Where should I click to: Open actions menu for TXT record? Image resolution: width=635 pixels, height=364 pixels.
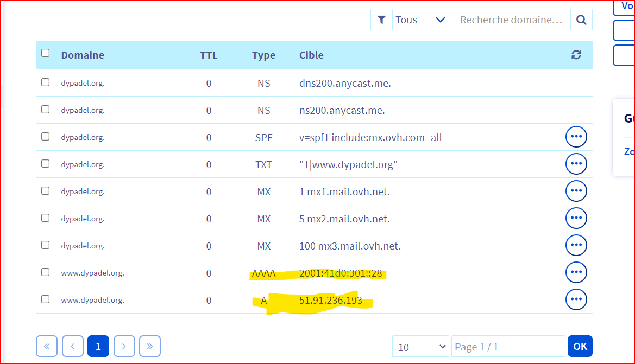pyautogui.click(x=576, y=164)
